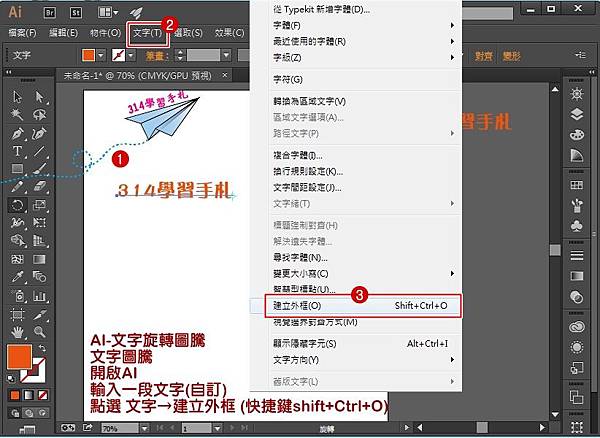
Task: Reset to default fill and stroke
Action: point(11,379)
